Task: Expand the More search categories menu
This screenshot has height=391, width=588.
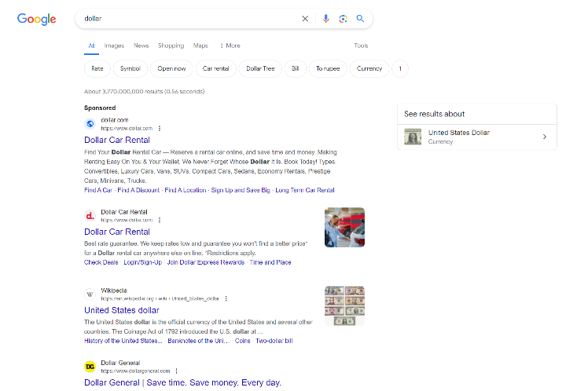Action: [x=230, y=46]
